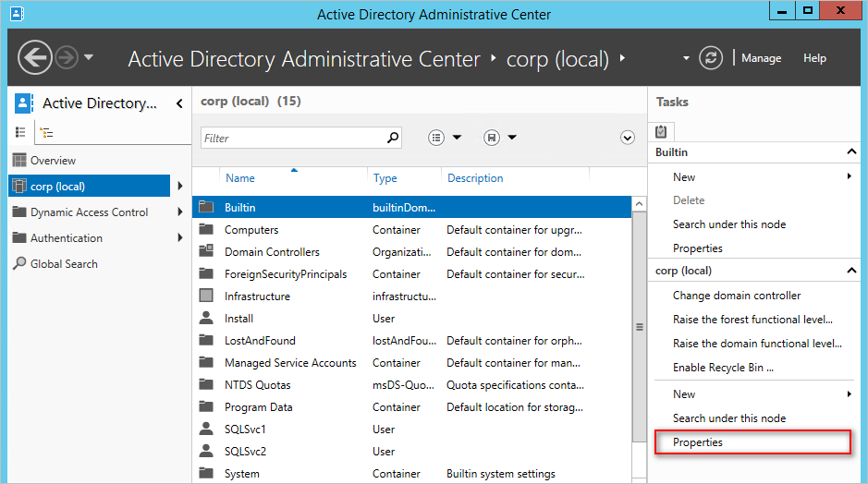The height and width of the screenshot is (484, 868).
Task: Switch navigation pane to list view icon
Action: [20, 132]
